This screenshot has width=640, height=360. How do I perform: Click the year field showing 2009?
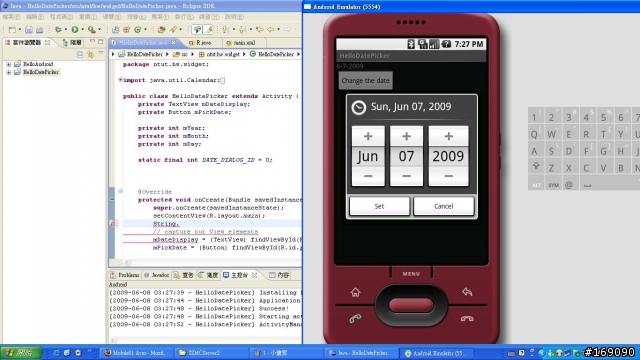448,156
